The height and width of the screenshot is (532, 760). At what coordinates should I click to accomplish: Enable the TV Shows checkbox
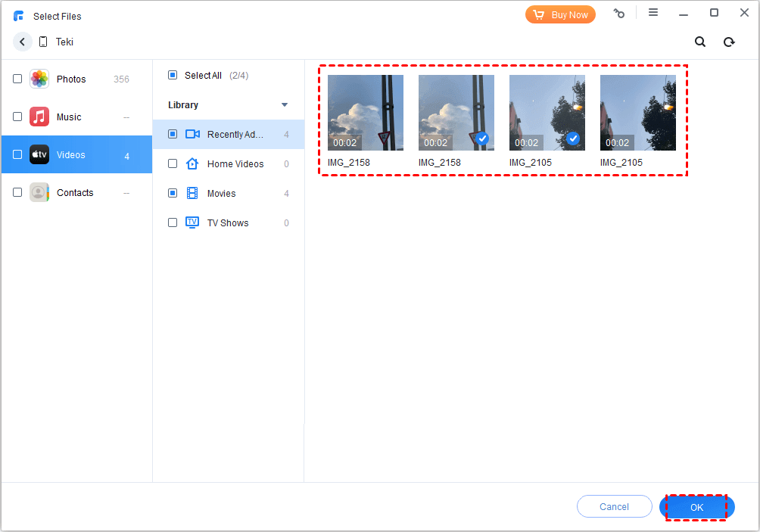[173, 222]
